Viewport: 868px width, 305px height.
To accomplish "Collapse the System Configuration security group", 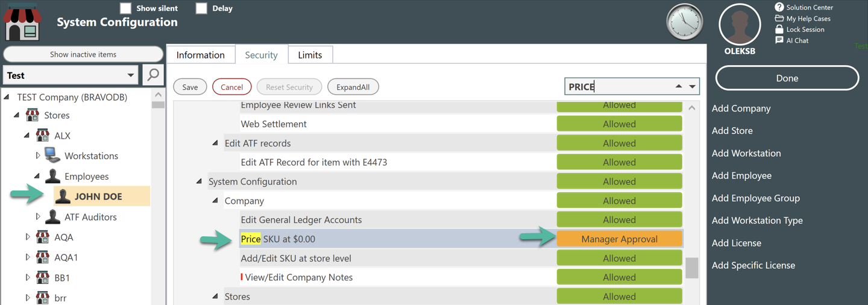I will click(199, 181).
